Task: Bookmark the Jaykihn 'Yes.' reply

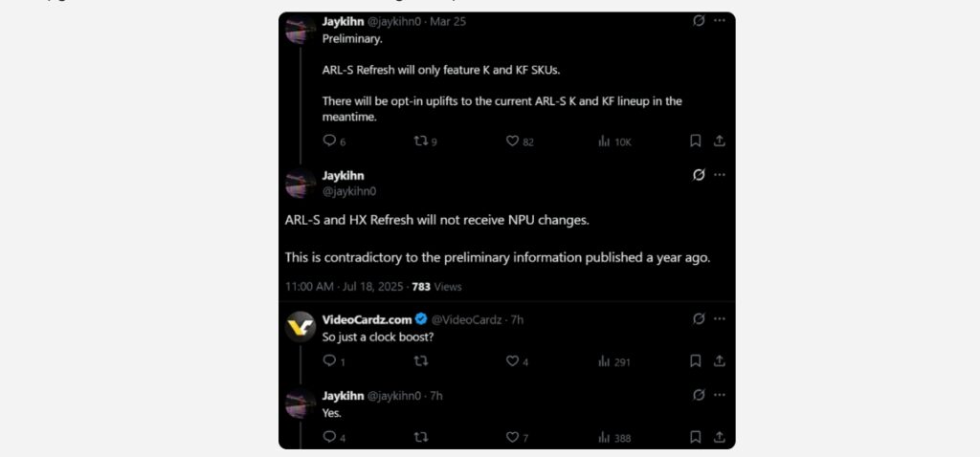Action: [695, 437]
